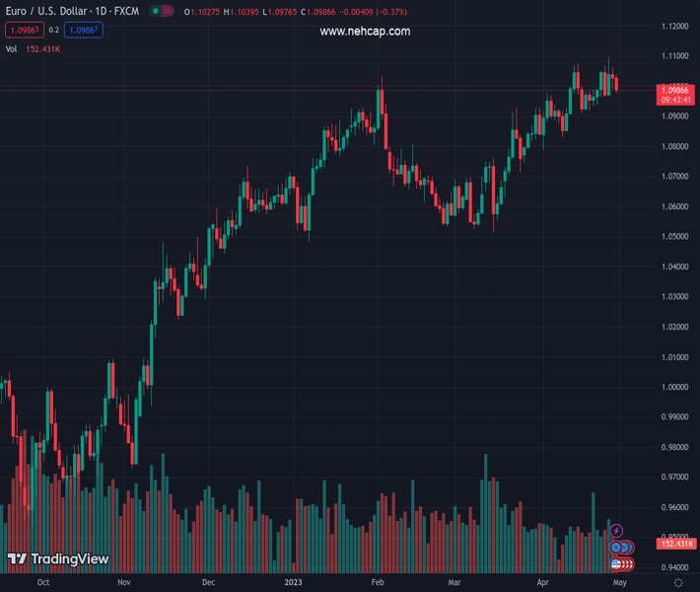The image size is (700, 592).
Task: Click the May label on time axis
Action: tap(620, 583)
